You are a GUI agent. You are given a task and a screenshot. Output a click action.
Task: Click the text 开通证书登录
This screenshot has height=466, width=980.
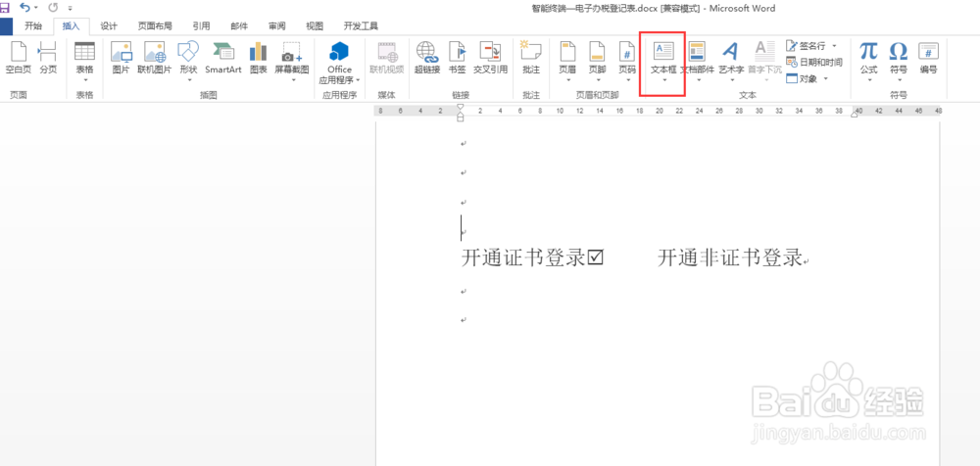[523, 257]
